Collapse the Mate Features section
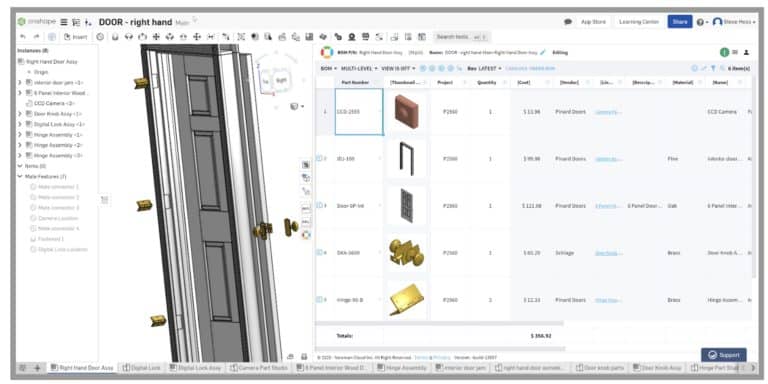This screenshot has height=384, width=768. (20, 176)
